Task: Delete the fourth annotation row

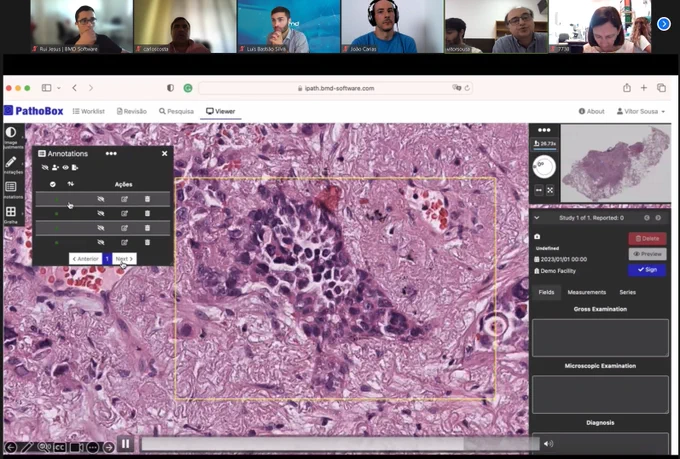Action: coord(147,243)
